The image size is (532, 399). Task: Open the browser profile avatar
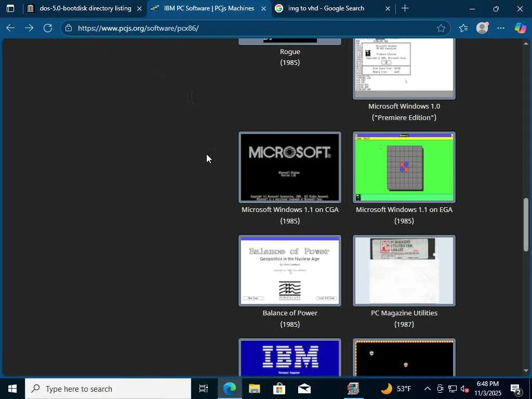[482, 28]
